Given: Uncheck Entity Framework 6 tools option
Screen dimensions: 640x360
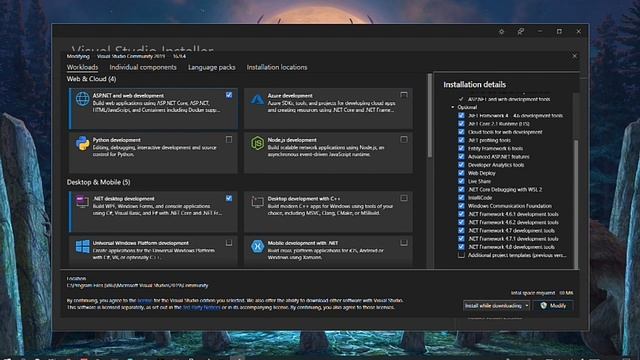Looking at the screenshot, I should [461, 148].
